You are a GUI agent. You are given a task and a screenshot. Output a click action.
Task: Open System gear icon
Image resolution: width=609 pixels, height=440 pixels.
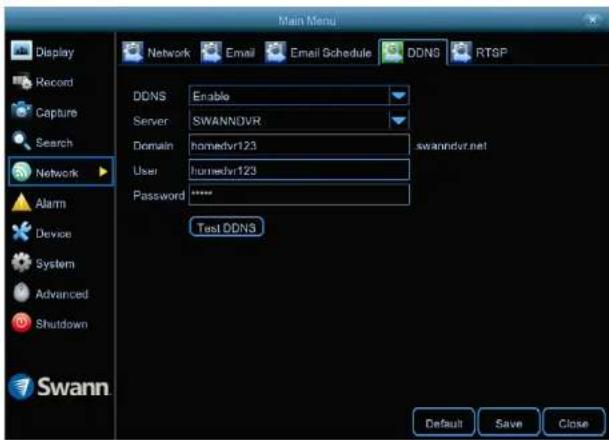point(21,263)
